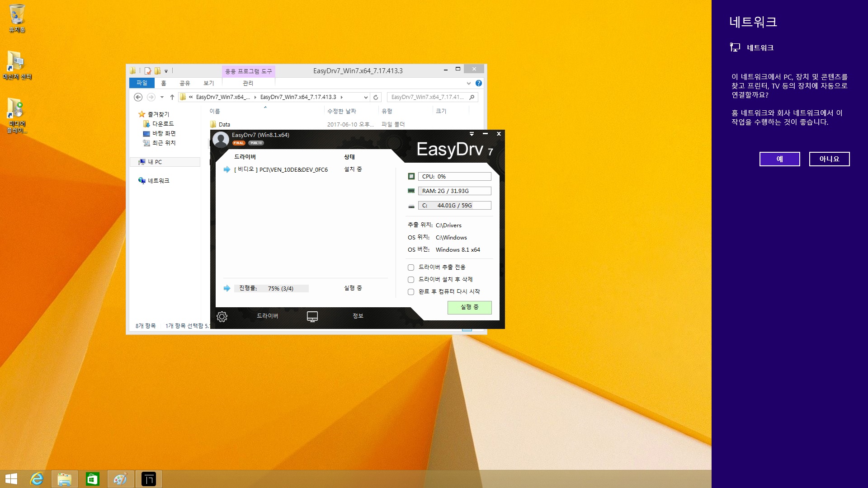
Task: Click the CPU usage chip icon
Action: point(411,176)
